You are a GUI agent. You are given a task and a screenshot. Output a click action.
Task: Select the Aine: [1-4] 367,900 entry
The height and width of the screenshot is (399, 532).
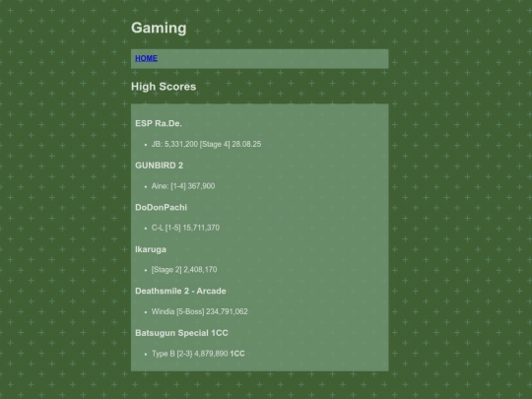pyautogui.click(x=183, y=186)
